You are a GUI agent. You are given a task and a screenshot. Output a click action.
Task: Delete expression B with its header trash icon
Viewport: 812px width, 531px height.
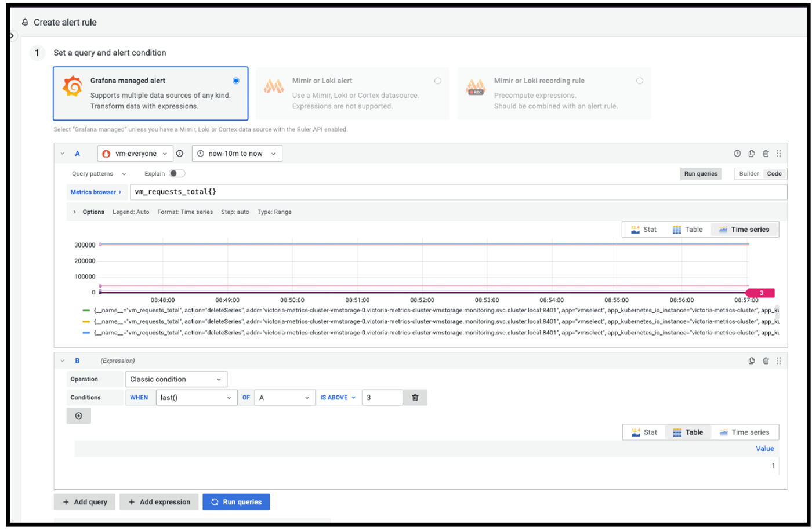pyautogui.click(x=766, y=361)
